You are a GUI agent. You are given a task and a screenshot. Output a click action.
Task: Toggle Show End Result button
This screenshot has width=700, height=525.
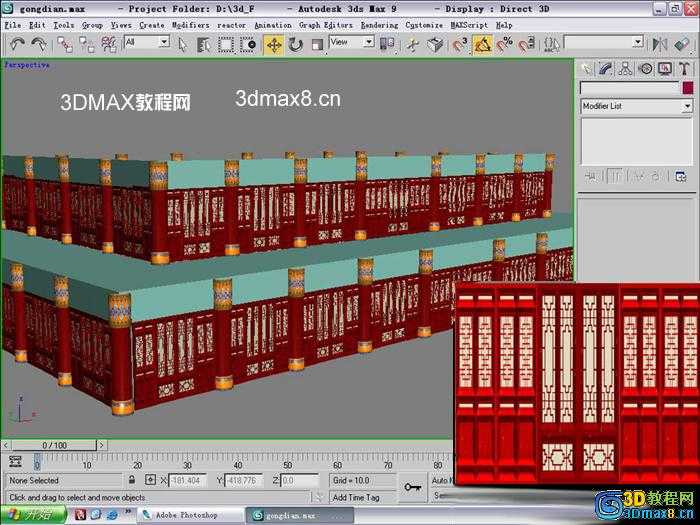(x=616, y=177)
